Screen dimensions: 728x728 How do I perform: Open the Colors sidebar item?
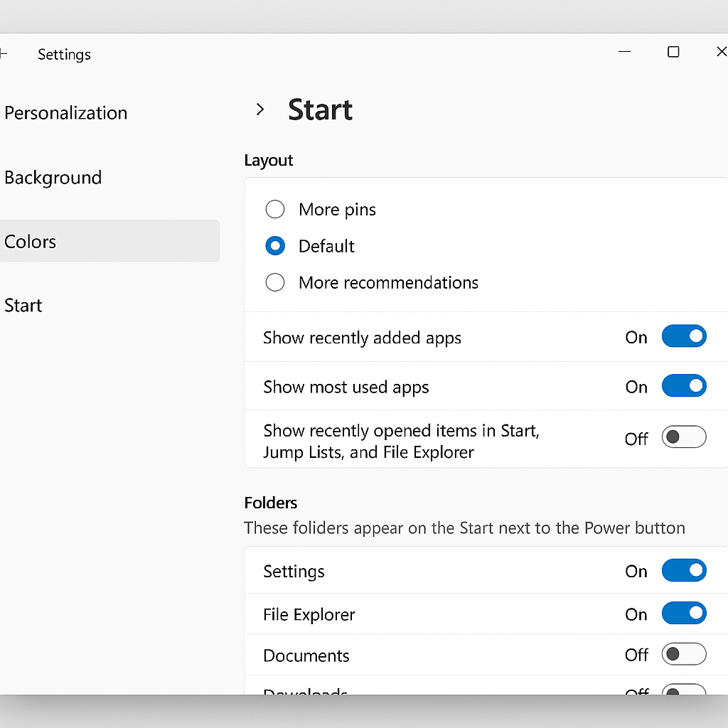pyautogui.click(x=109, y=241)
